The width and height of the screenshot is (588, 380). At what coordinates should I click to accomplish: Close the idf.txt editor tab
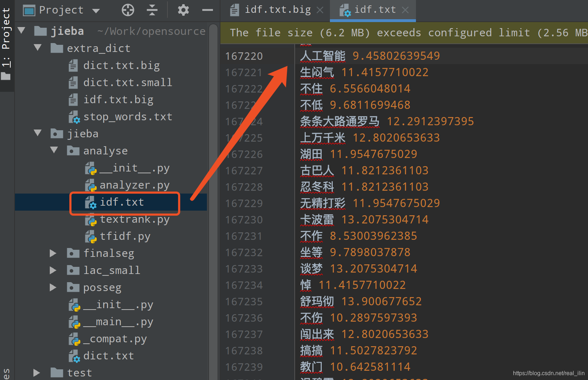405,10
